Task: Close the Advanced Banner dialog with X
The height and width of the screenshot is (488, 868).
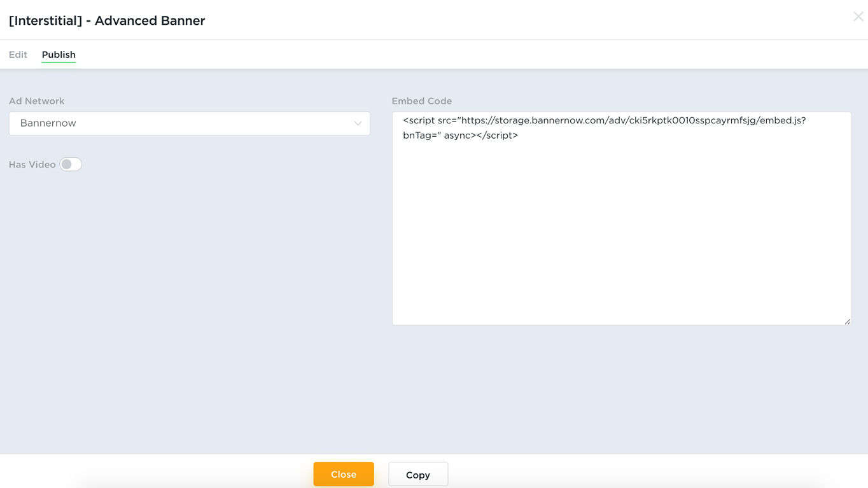Action: coord(858,17)
